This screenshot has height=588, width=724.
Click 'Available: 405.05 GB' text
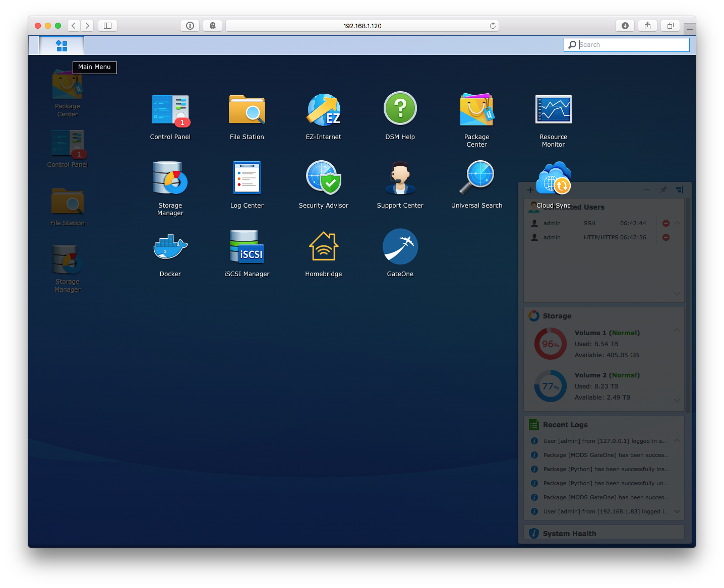607,355
